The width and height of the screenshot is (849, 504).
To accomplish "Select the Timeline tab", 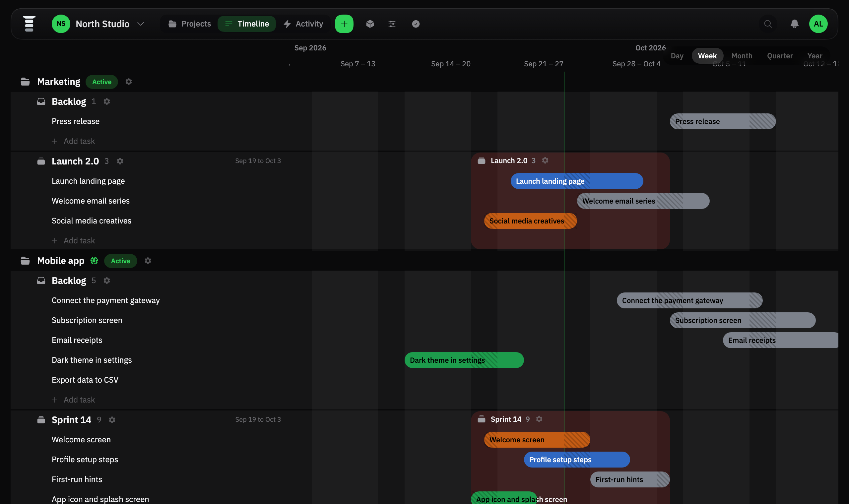I will coord(247,24).
